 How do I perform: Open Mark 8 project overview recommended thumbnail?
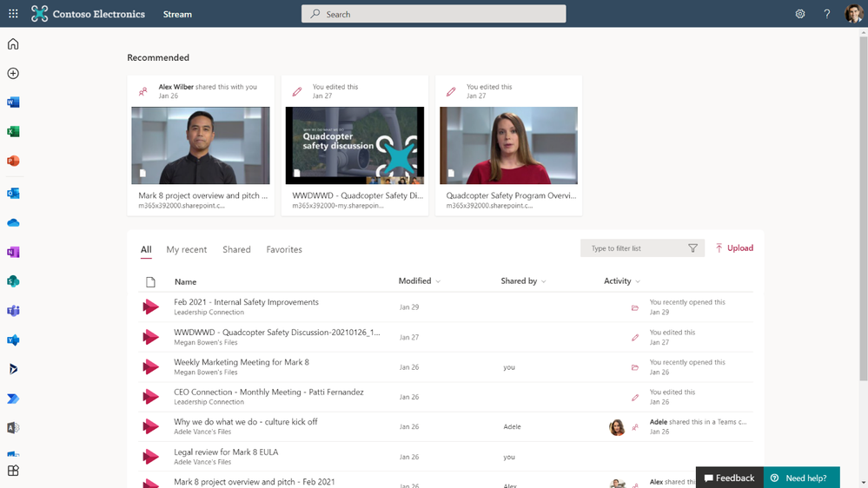pos(201,146)
